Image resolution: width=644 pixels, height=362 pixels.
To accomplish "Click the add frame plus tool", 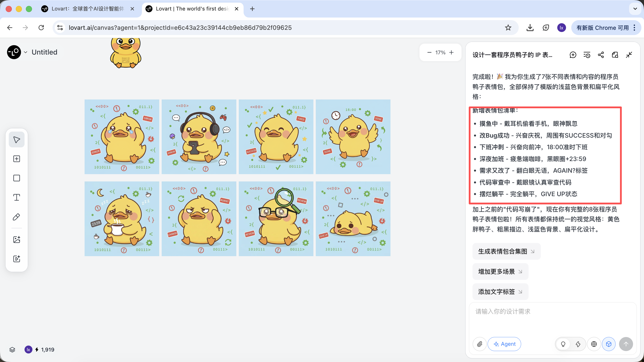I will pyautogui.click(x=16, y=159).
